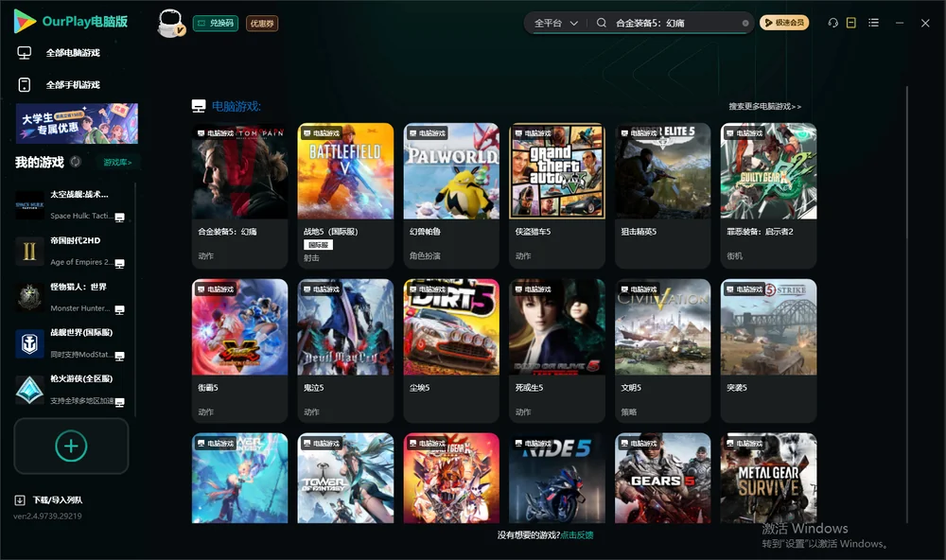Open the GEARS 5 game card
The width and height of the screenshot is (946, 560).
click(662, 478)
